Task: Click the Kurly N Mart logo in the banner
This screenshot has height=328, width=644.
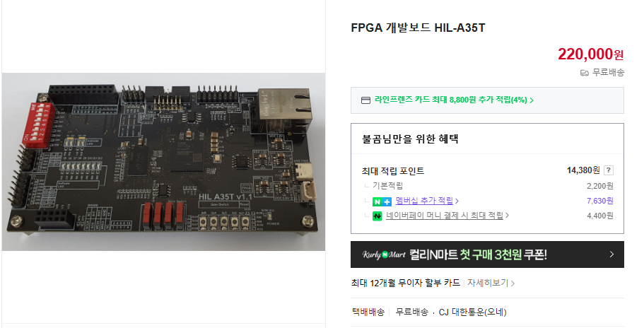Action: tap(384, 254)
